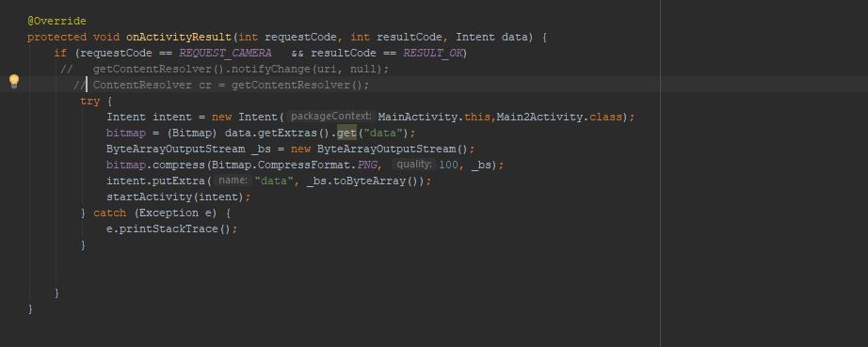Click the onActivityResult method name
Screen dimensions: 868x347
pyautogui.click(x=179, y=37)
